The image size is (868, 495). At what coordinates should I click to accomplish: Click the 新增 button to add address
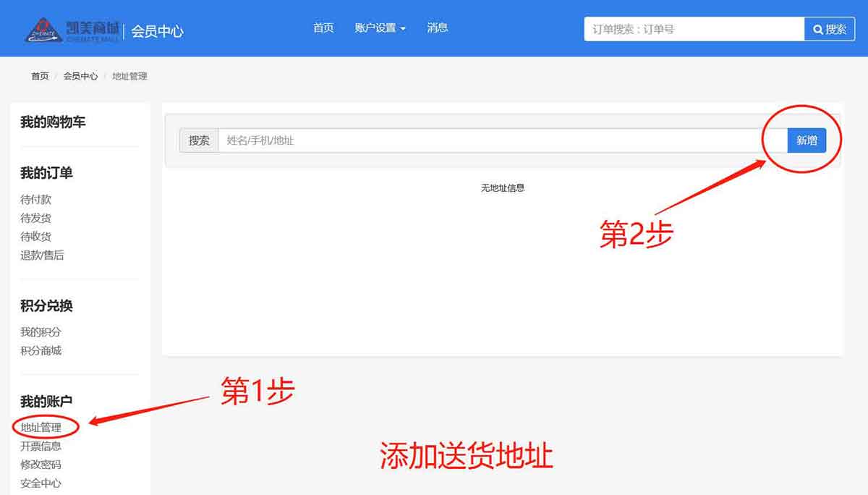point(807,140)
